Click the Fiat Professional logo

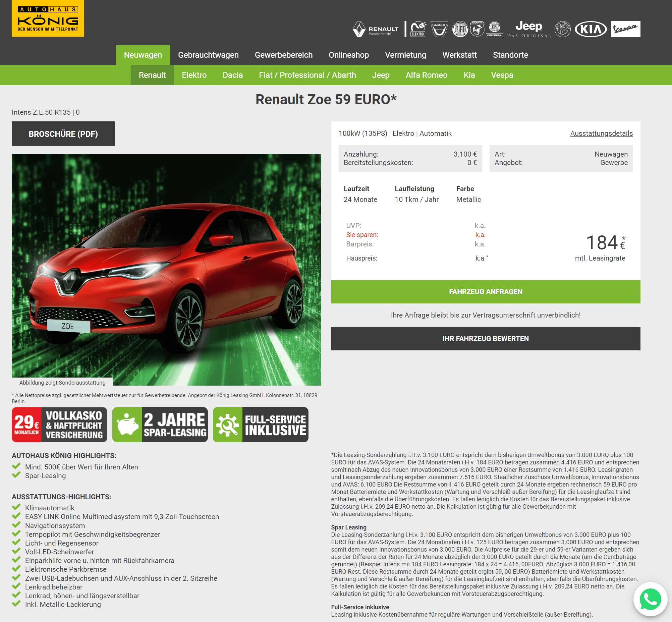pos(495,29)
